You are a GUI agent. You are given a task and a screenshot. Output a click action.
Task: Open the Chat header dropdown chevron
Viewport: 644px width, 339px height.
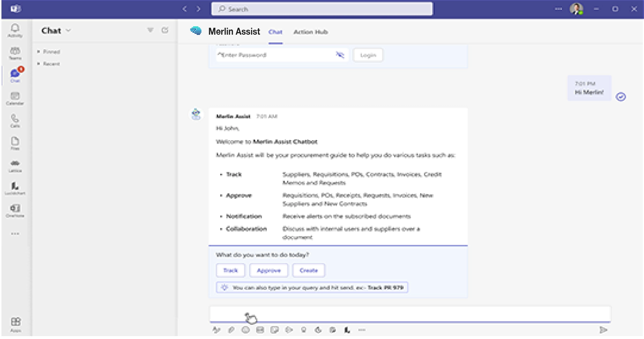[68, 31]
